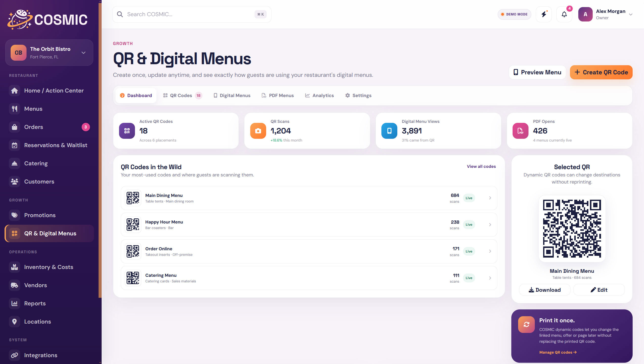Click the Alex Morgan avatar
The height and width of the screenshot is (364, 644).
click(585, 14)
